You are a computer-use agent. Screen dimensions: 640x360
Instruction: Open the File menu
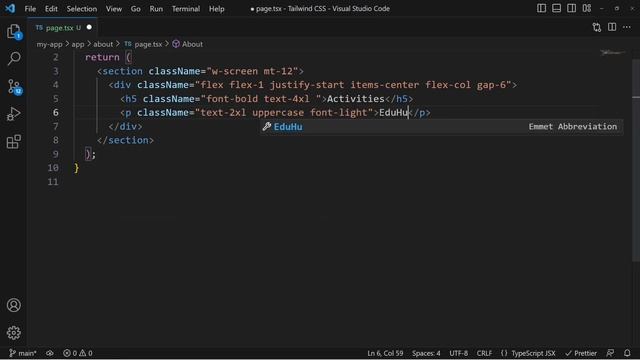(x=30, y=9)
